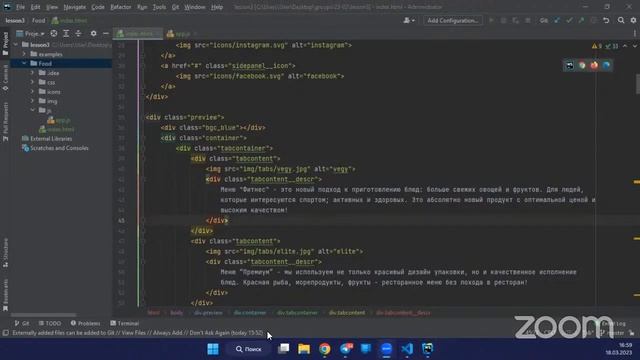Hide the Project panel with minus icon
Image resolution: width=640 pixels, height=360 pixels.
tap(106, 33)
